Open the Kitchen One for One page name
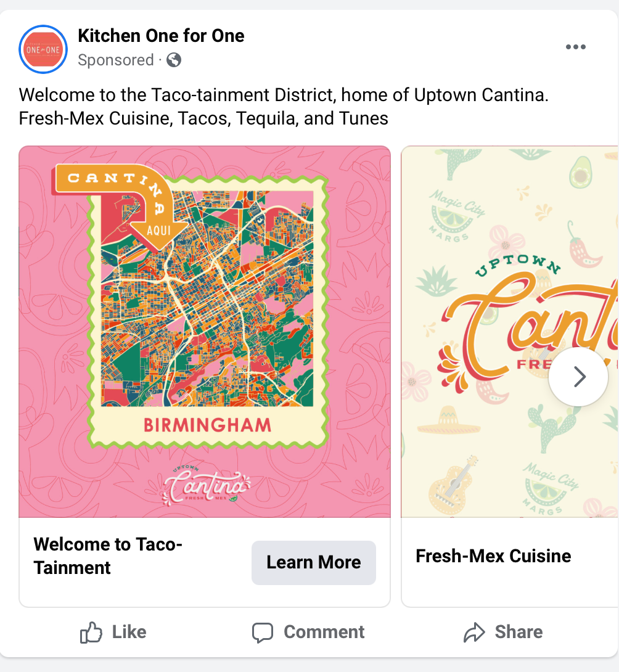Image resolution: width=619 pixels, height=672 pixels. coord(161,36)
